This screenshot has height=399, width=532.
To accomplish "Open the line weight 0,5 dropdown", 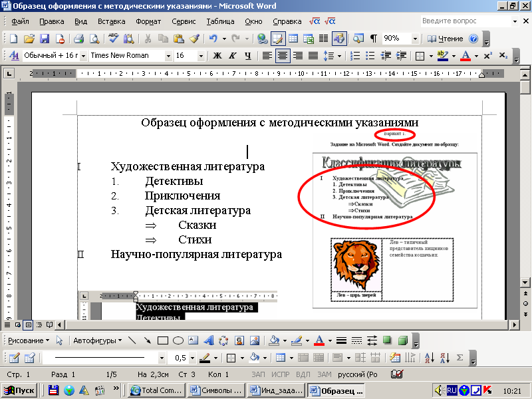I will pos(192,358).
